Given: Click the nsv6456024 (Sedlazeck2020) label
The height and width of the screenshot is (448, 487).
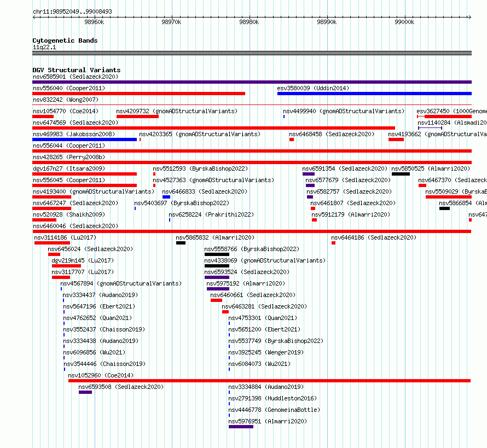Looking at the screenshot, I should (90, 249).
